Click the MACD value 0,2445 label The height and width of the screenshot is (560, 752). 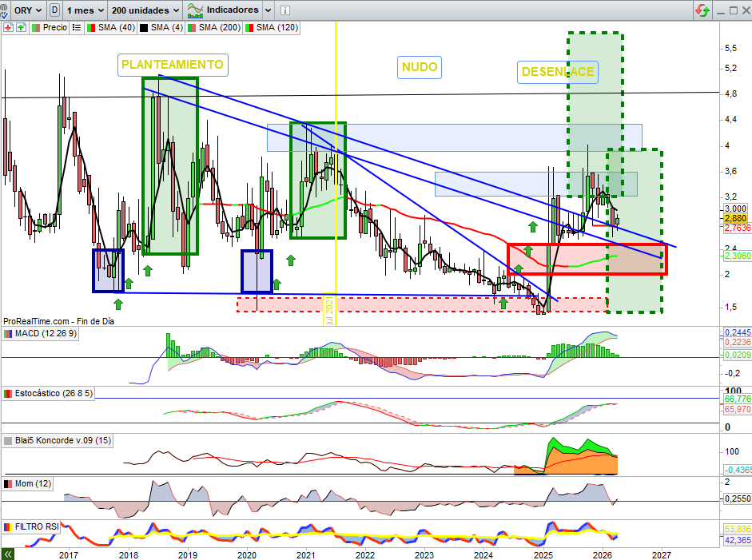point(737,333)
